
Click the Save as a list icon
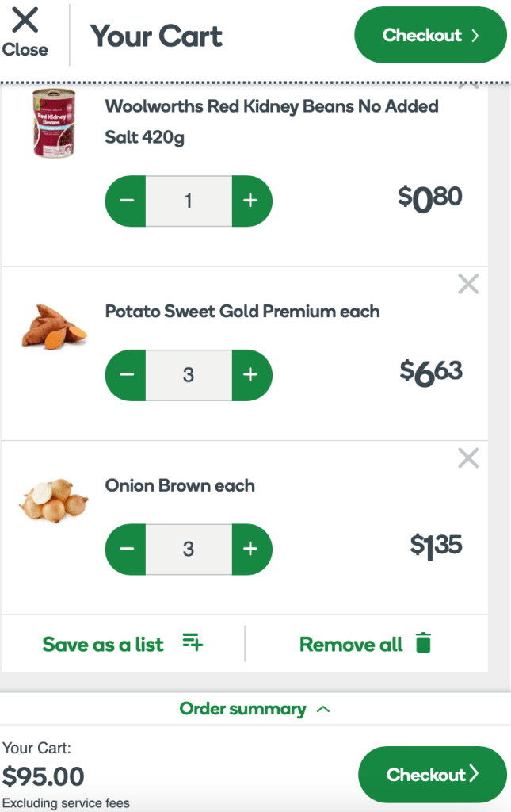click(x=193, y=642)
